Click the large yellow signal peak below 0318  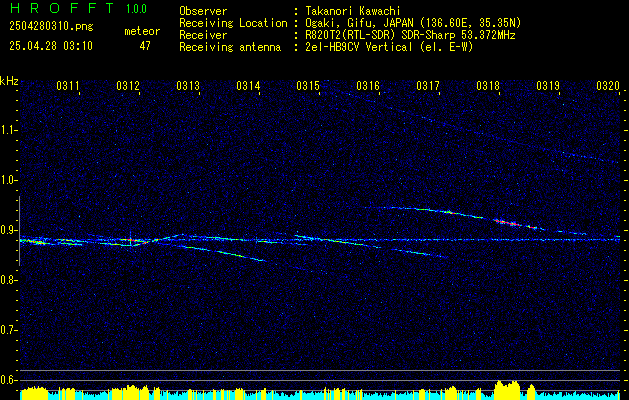point(507,390)
